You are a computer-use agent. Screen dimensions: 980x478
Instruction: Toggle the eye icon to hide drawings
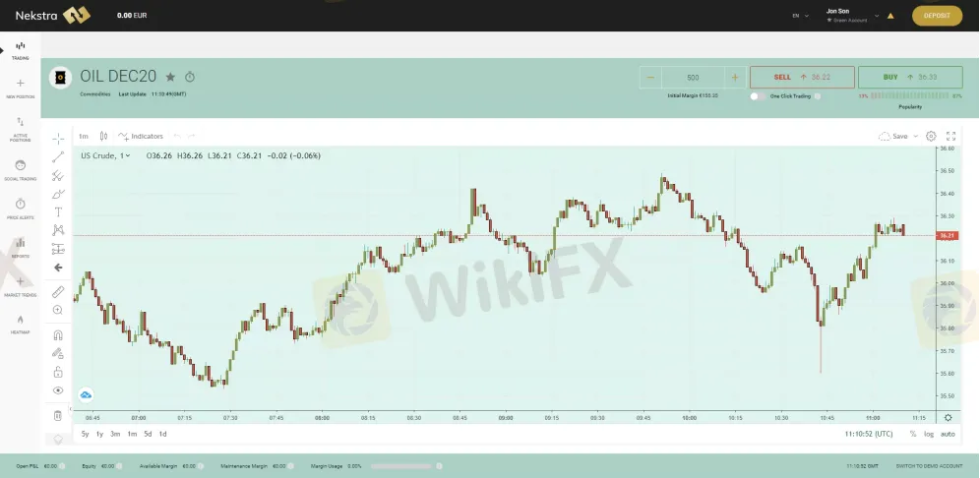58,390
